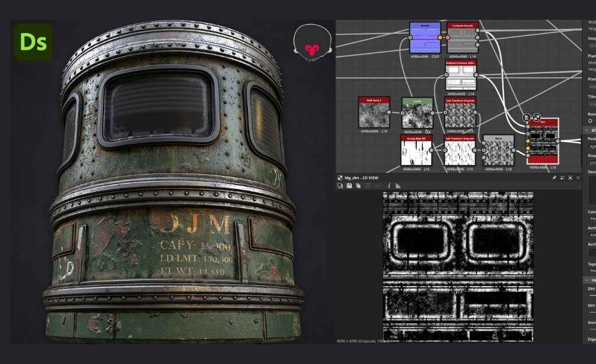Select the green Levels node
Screen dimensions: 596x364
point(417,113)
